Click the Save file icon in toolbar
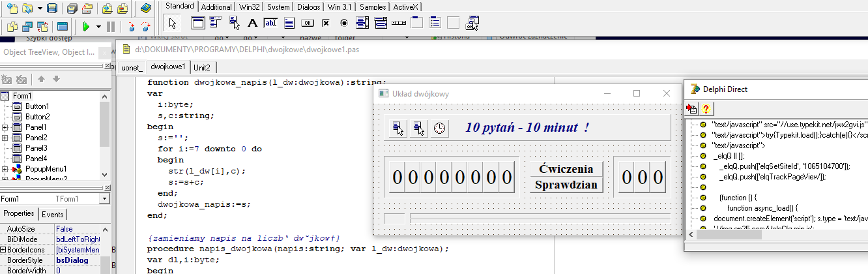The height and width of the screenshot is (274, 868). pyautogui.click(x=51, y=8)
